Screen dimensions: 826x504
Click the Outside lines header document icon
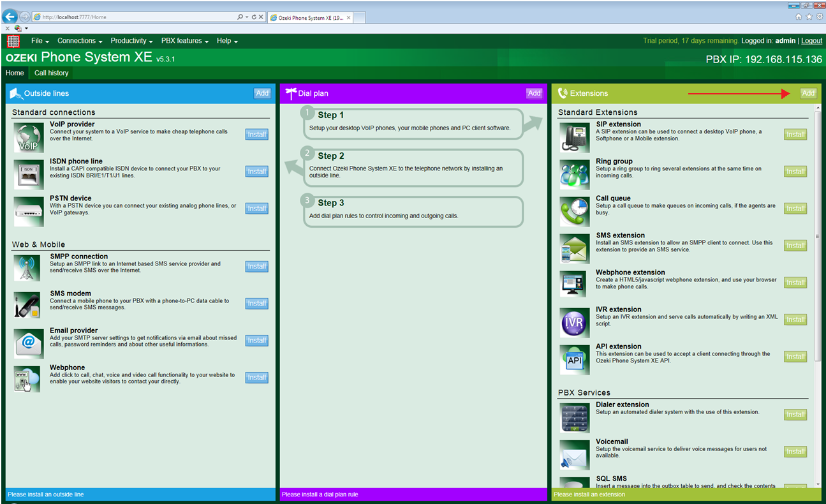pyautogui.click(x=16, y=93)
